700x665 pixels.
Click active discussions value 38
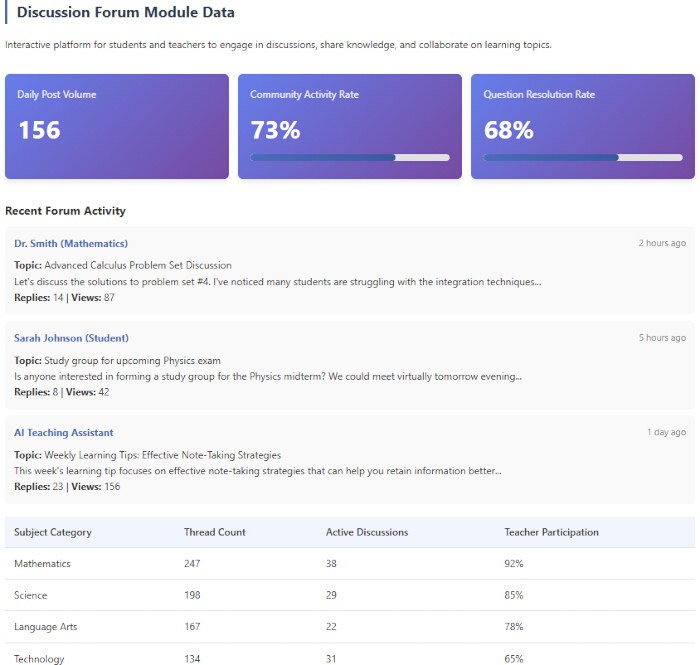pyautogui.click(x=331, y=563)
